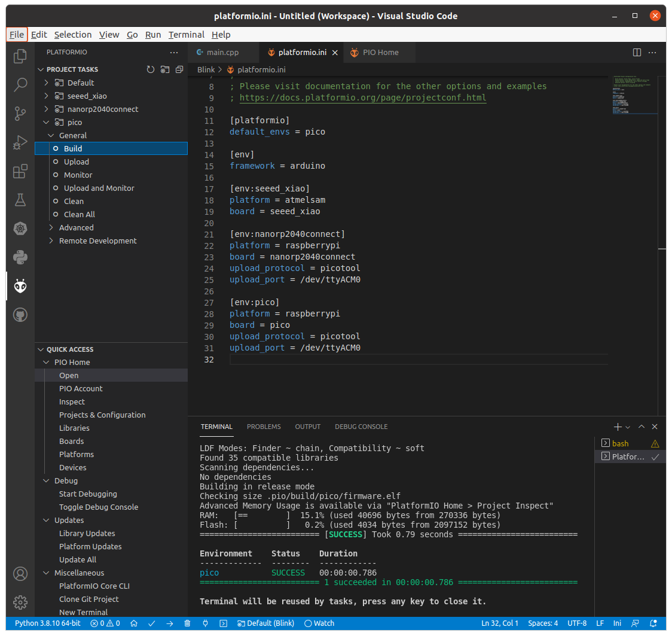Viewport: 672px width, 636px height.
Task: Click the PlatformIO Build checkmark in status bar
Action: click(x=152, y=623)
